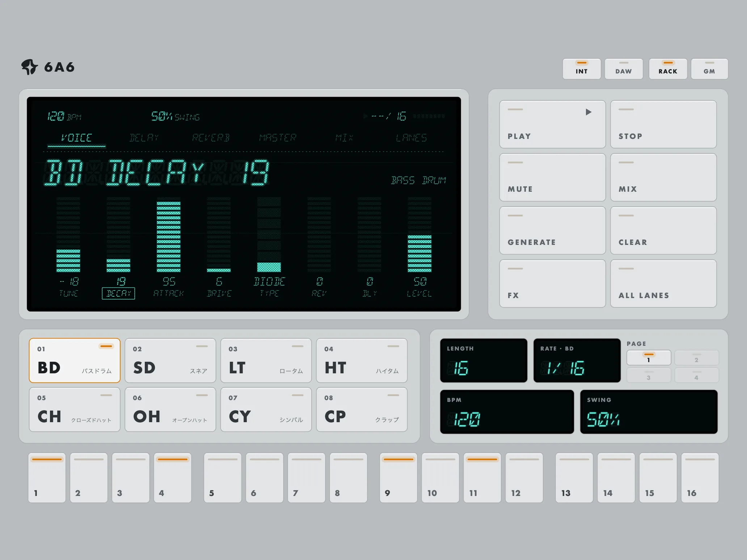Switch to DAW output mode
The height and width of the screenshot is (560, 747).
click(x=624, y=69)
